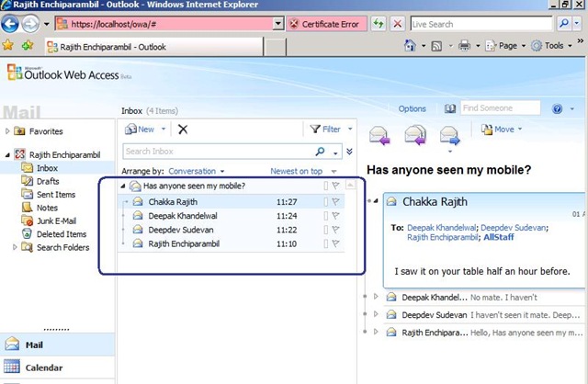Click the AllStaff recipient link
The height and width of the screenshot is (384, 588).
[499, 237]
